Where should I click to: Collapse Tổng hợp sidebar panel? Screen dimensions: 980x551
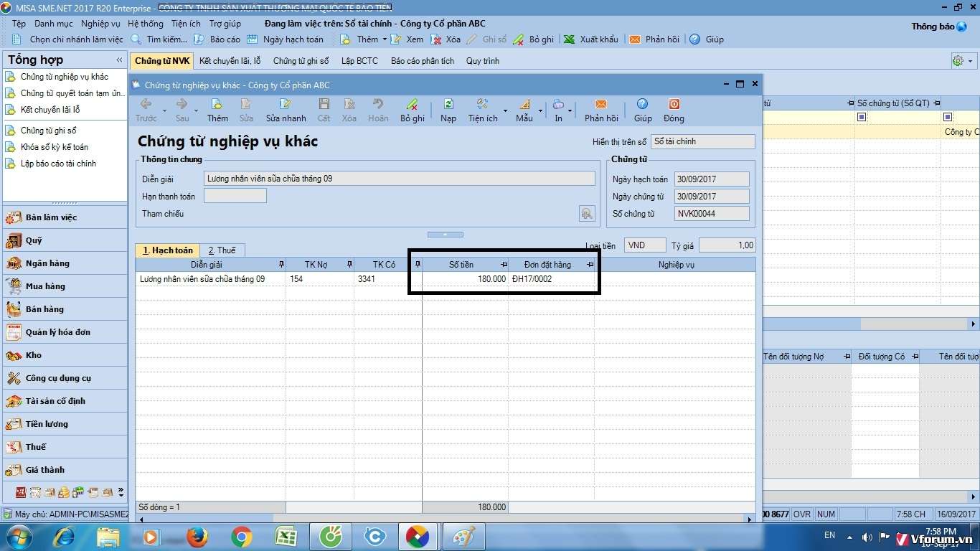pos(119,60)
